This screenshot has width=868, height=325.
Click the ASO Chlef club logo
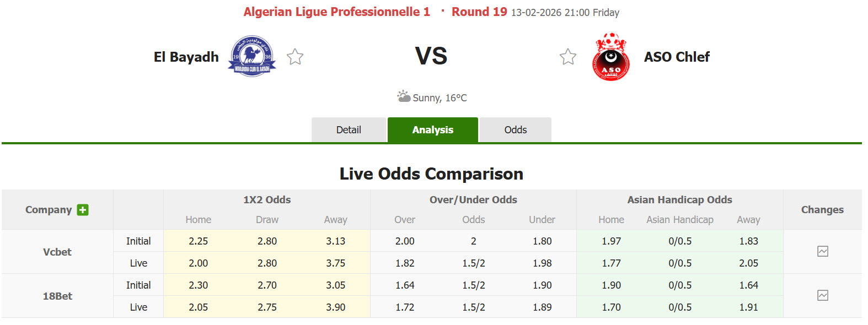click(x=610, y=57)
